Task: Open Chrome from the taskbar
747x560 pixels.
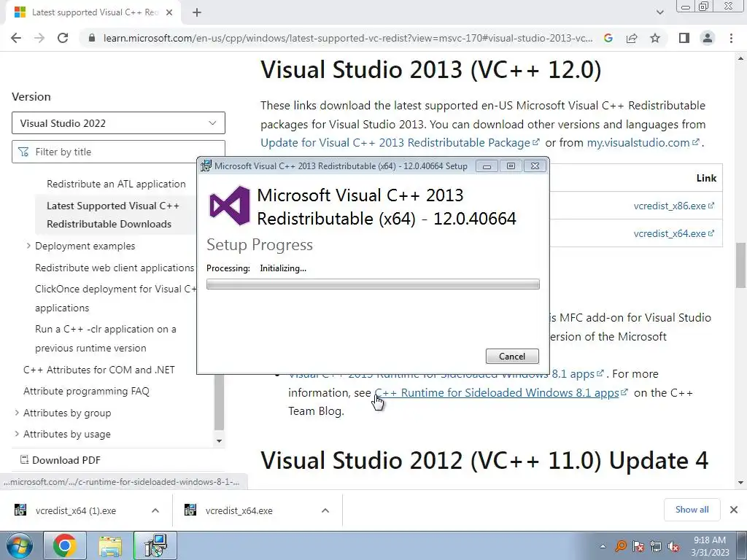Action: tap(65, 545)
